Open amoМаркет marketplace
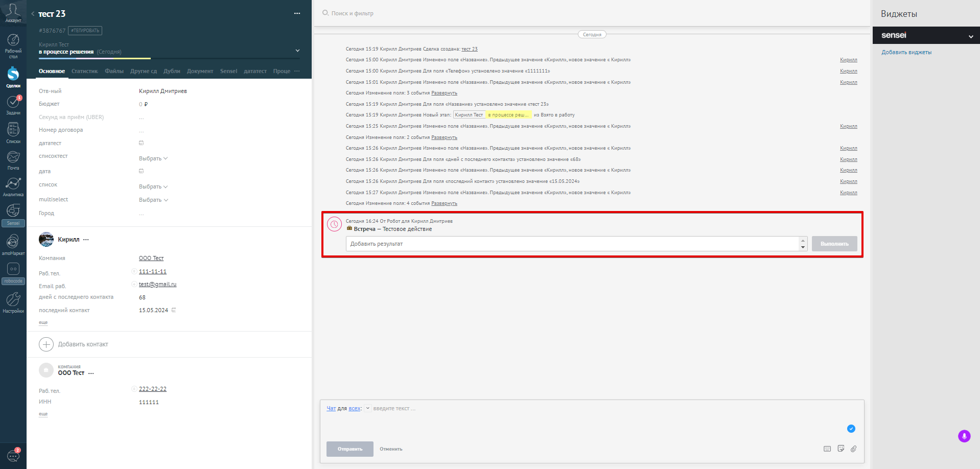This screenshot has height=469, width=980. pyautogui.click(x=13, y=244)
